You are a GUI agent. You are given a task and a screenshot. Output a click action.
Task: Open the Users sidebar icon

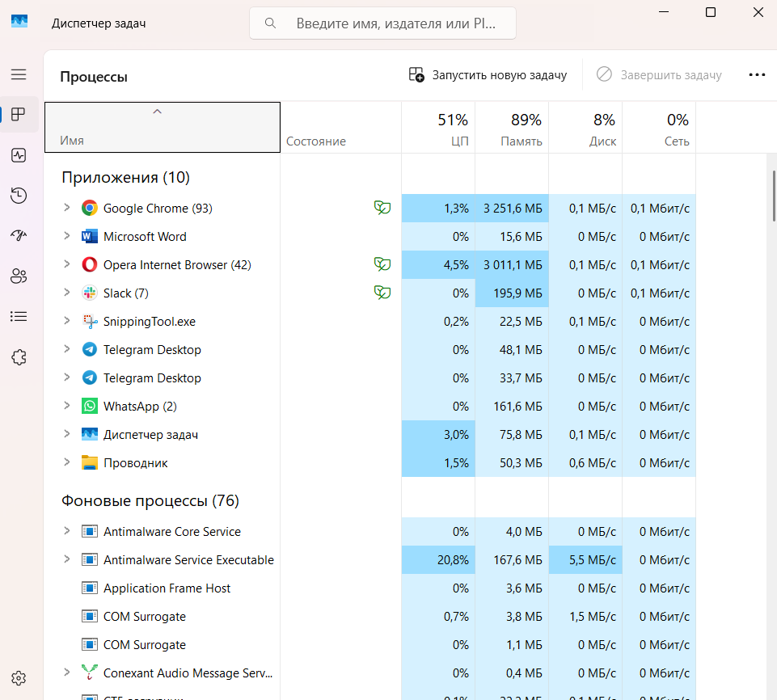[x=19, y=276]
